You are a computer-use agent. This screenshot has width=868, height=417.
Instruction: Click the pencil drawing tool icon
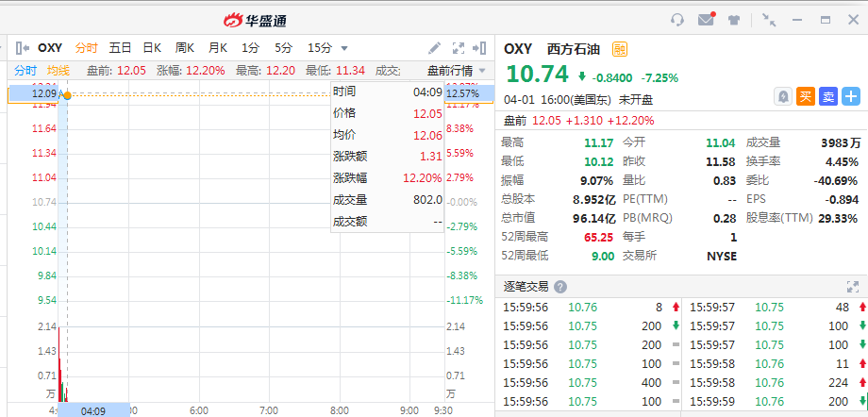pyautogui.click(x=434, y=48)
